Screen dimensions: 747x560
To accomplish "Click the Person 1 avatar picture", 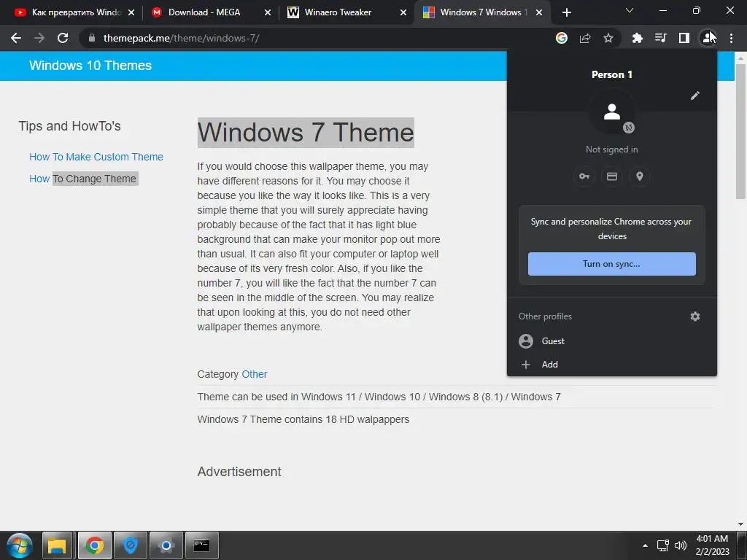I will (x=612, y=112).
